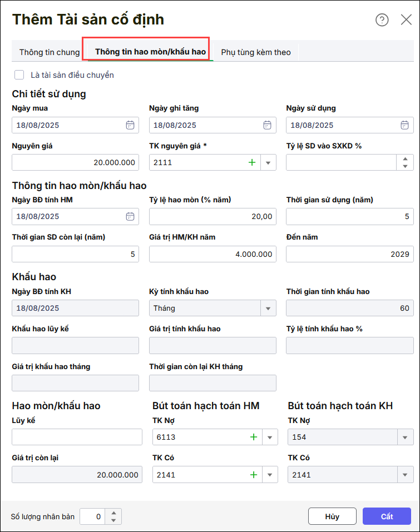Open calendar picker for Ngày mua
The height and width of the screenshot is (532, 420).
pos(130,125)
